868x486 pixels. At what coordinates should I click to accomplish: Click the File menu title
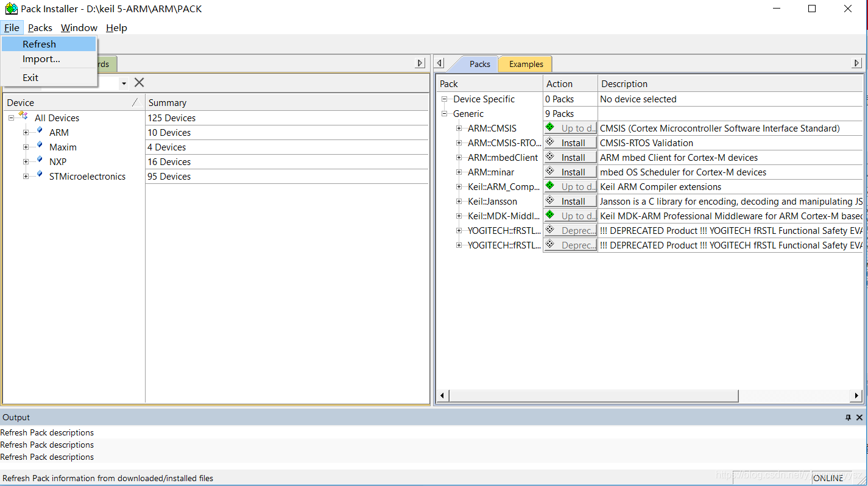(x=12, y=27)
